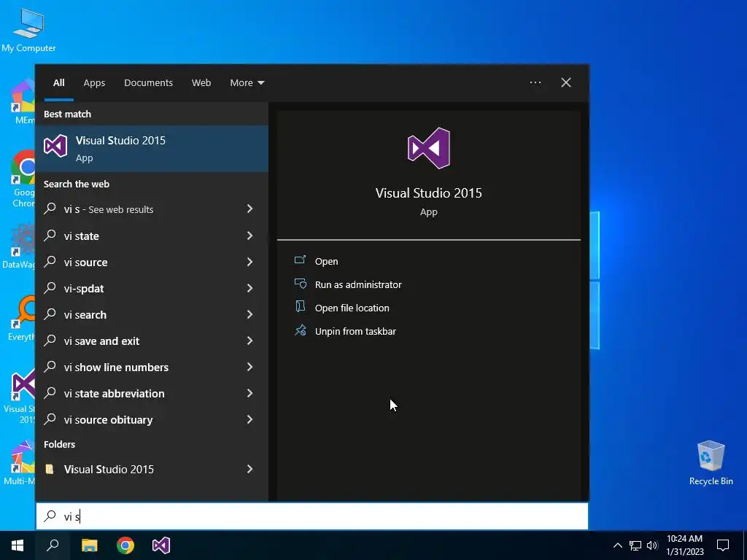Open the notification center icon

coord(723,545)
